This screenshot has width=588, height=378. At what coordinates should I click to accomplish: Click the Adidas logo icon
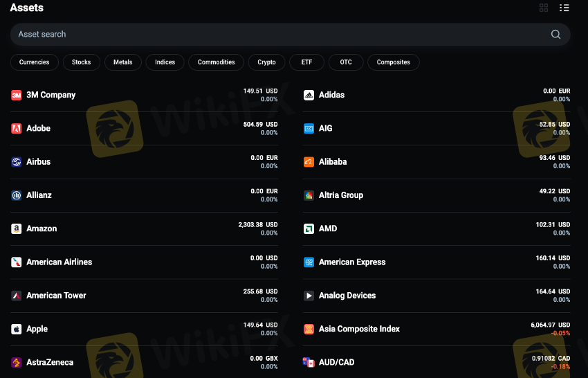309,95
